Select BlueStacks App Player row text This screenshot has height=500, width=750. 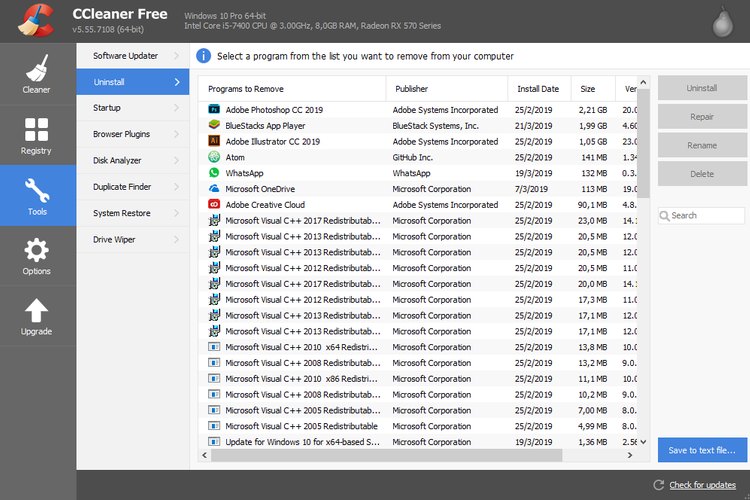[265, 125]
